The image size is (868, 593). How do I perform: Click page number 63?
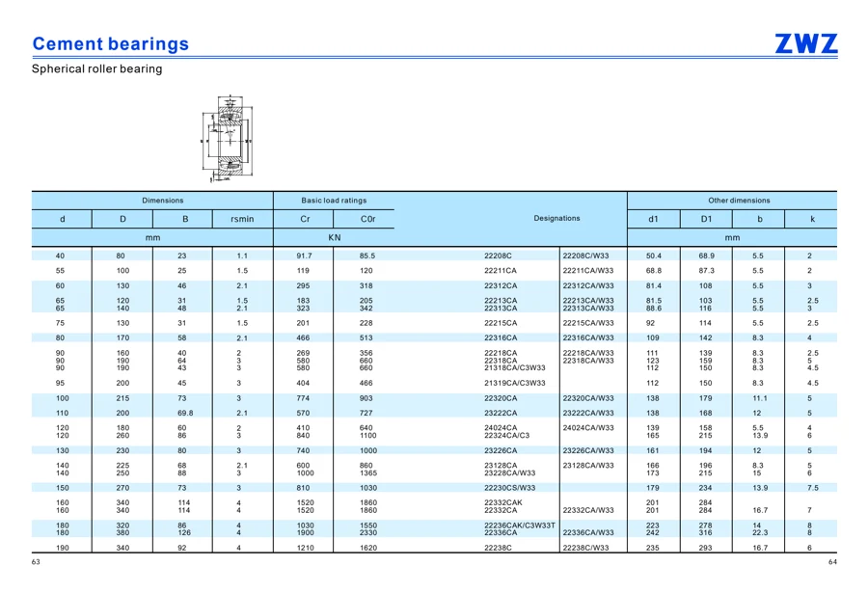[36, 562]
